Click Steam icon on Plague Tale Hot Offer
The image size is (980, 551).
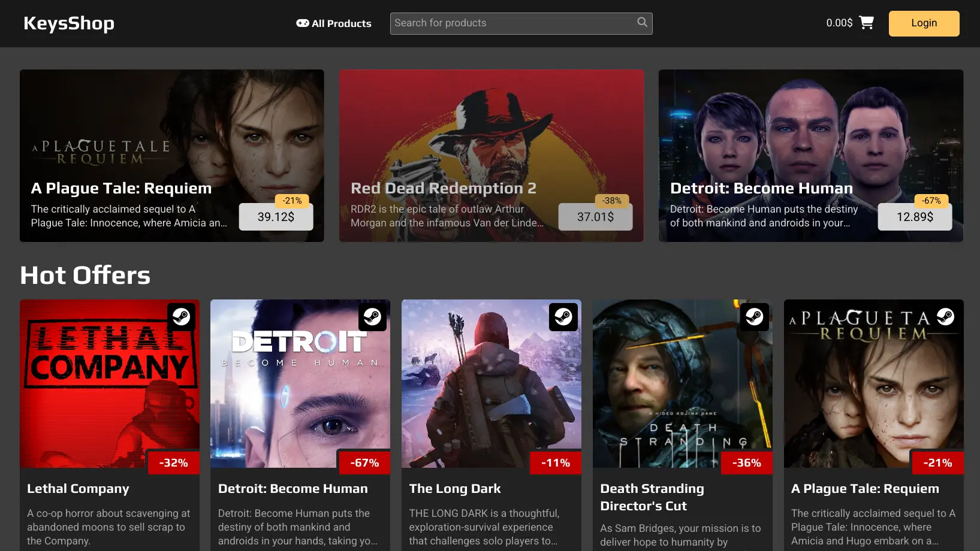[x=945, y=316]
